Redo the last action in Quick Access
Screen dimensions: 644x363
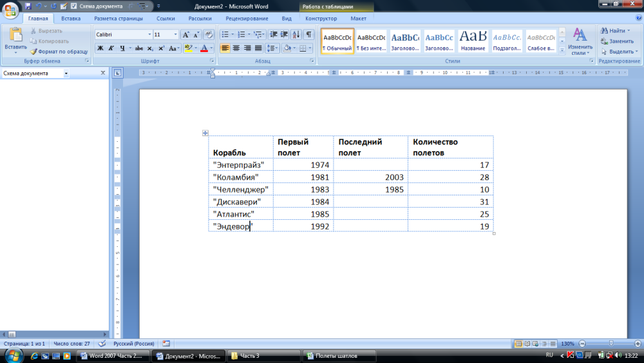(53, 6)
